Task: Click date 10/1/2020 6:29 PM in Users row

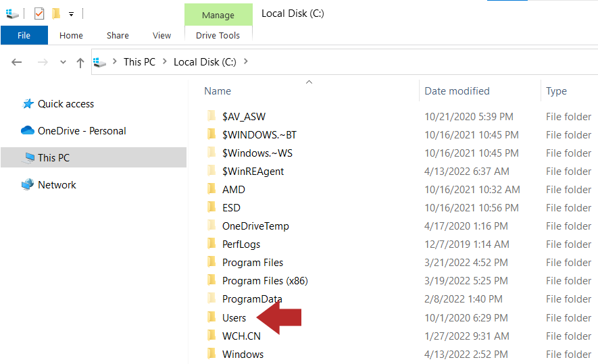Action: [466, 318]
